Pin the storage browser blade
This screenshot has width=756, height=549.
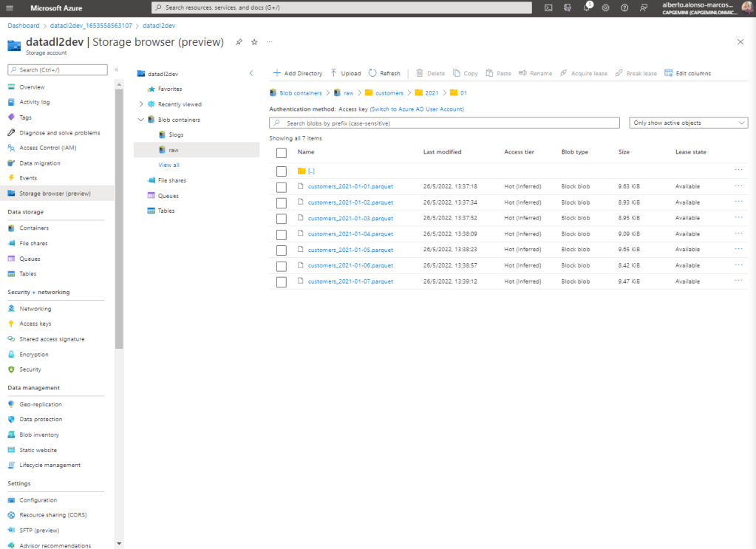(239, 42)
